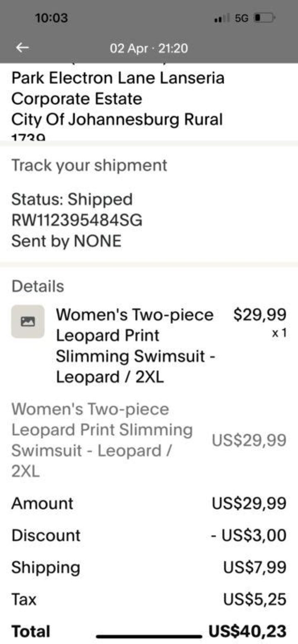Tap the Shipping cost US$7,99

(x=255, y=567)
